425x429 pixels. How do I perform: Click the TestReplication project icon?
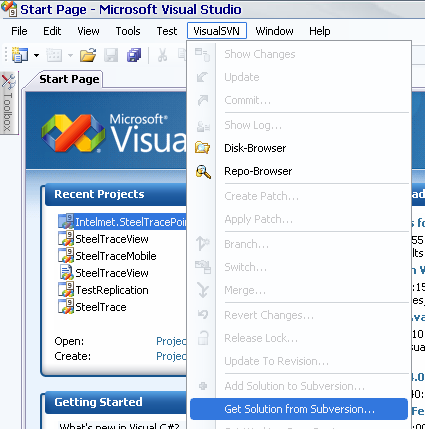66,290
